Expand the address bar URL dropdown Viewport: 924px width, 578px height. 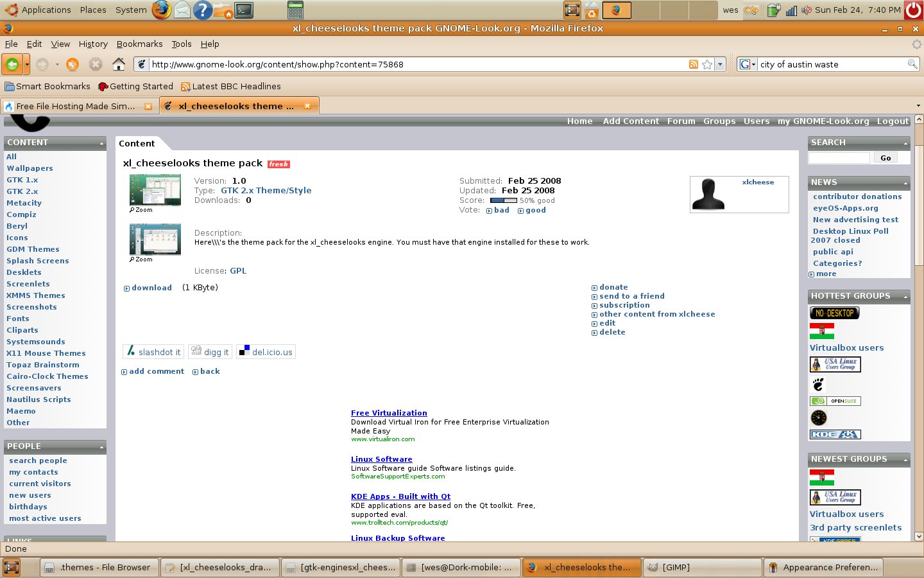click(x=721, y=64)
